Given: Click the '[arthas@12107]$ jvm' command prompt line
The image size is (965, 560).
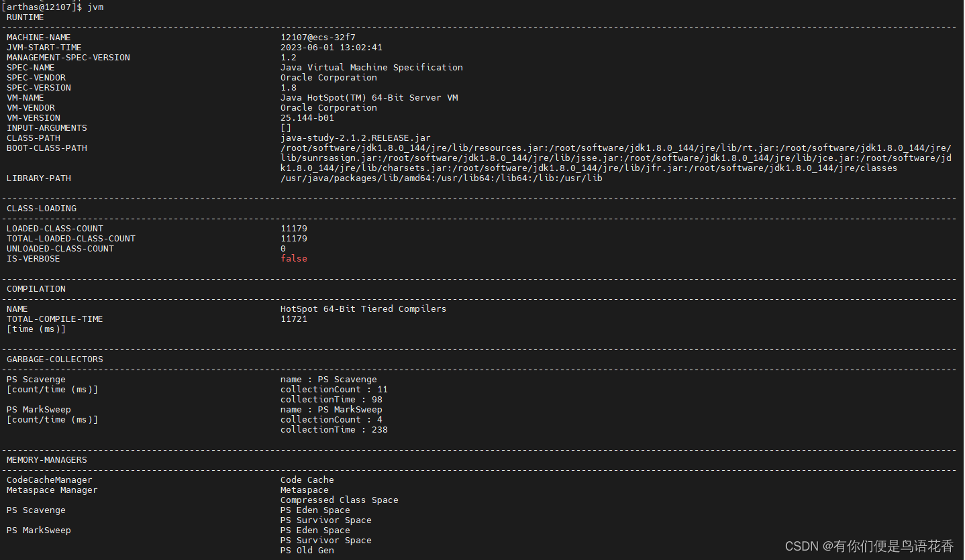Looking at the screenshot, I should [x=52, y=7].
